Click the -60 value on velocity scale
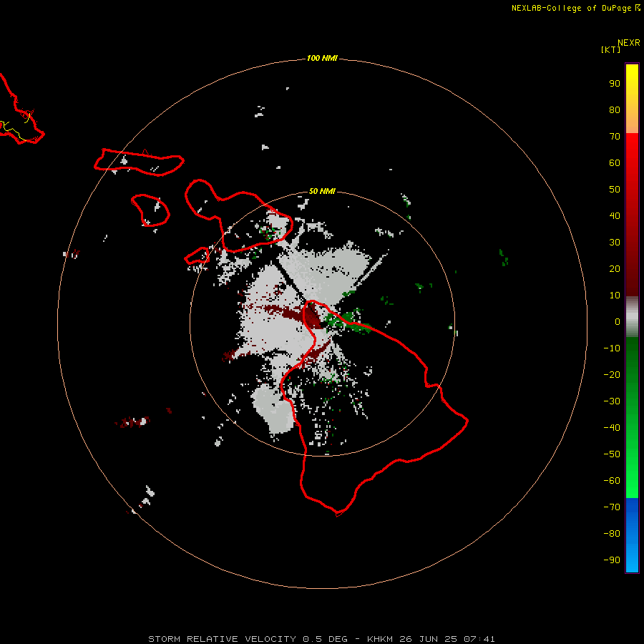 (612, 481)
